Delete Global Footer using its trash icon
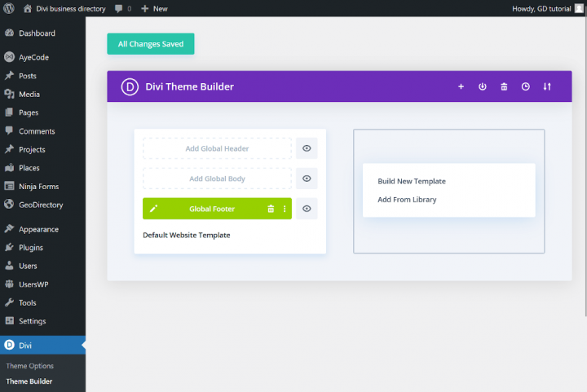The width and height of the screenshot is (587, 392). point(271,209)
